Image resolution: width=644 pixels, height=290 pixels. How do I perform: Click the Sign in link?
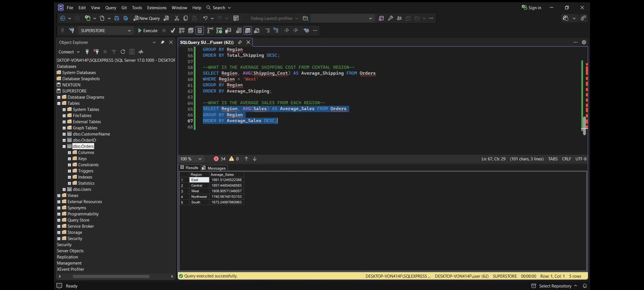point(531,8)
